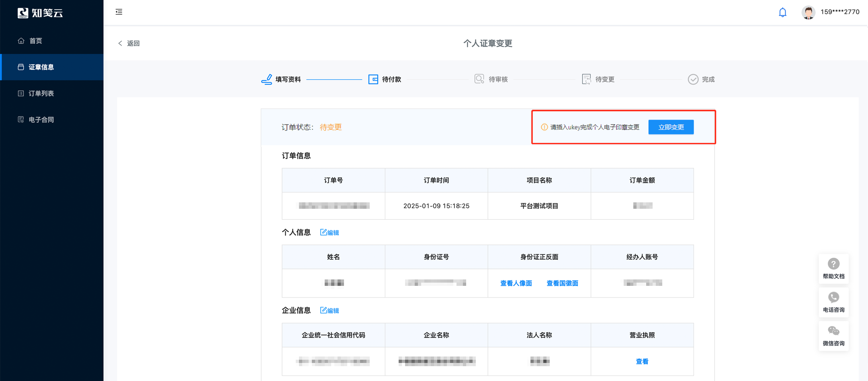Open the notification bell
Screen dimensions: 868x381
click(782, 12)
